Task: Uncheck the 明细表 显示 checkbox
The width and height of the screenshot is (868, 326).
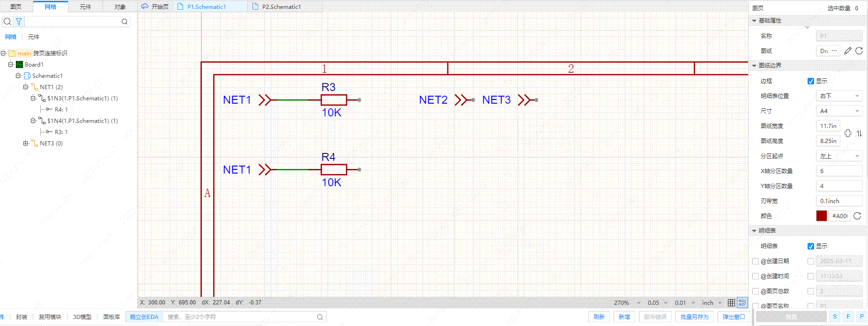Action: [x=811, y=246]
